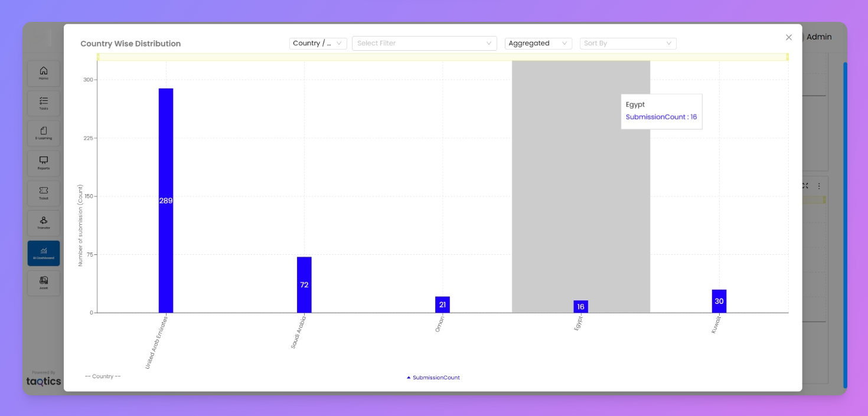Open Home in the sidebar
The width and height of the screenshot is (868, 416).
(44, 73)
